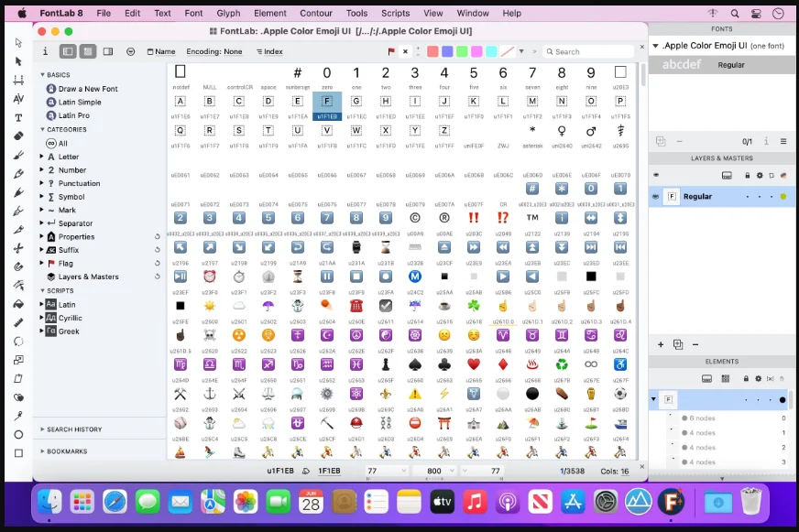The height and width of the screenshot is (532, 799).
Task: Toggle the left sidebar panel button
Action: click(x=68, y=51)
